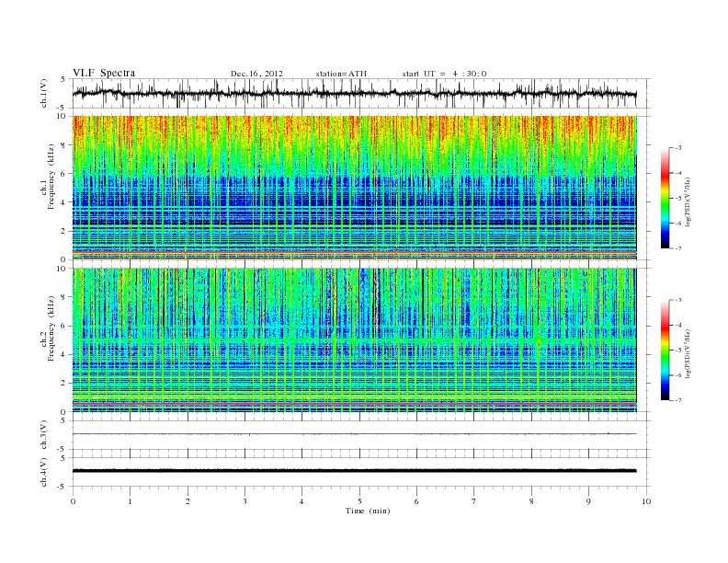Click the "0" time axis tick label

[x=73, y=501]
